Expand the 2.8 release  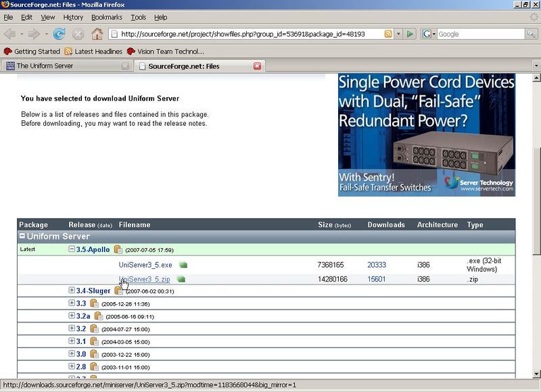point(72,366)
